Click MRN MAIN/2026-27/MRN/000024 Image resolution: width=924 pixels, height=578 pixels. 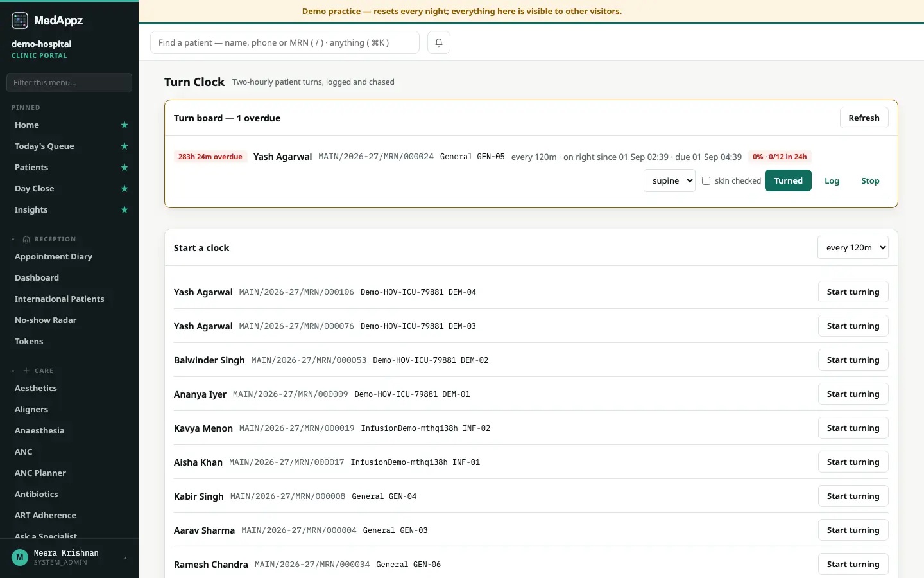[x=376, y=157]
